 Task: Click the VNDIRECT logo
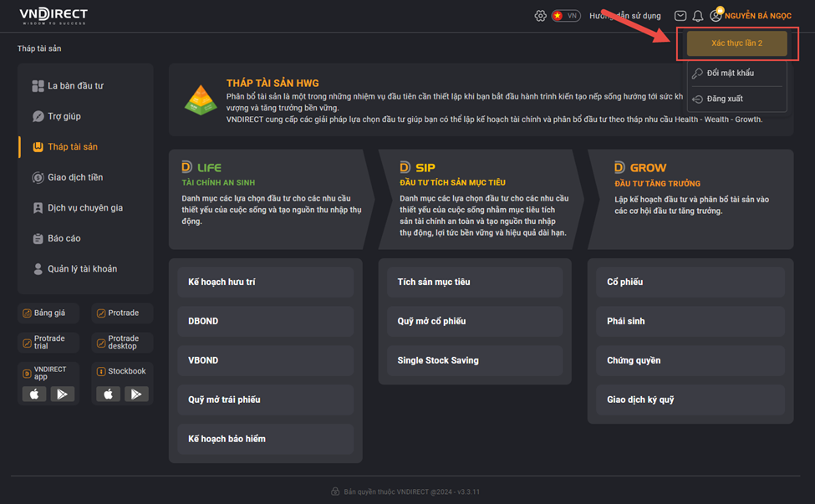pyautogui.click(x=53, y=16)
